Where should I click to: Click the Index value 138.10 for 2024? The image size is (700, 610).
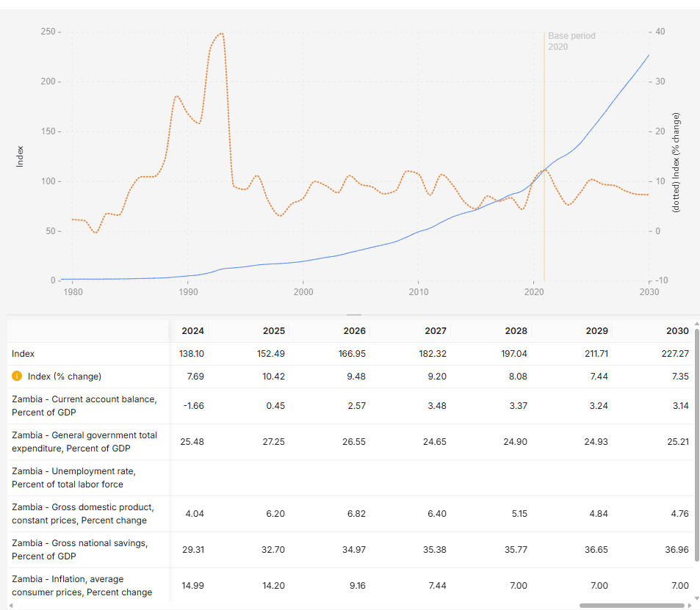[x=192, y=354]
